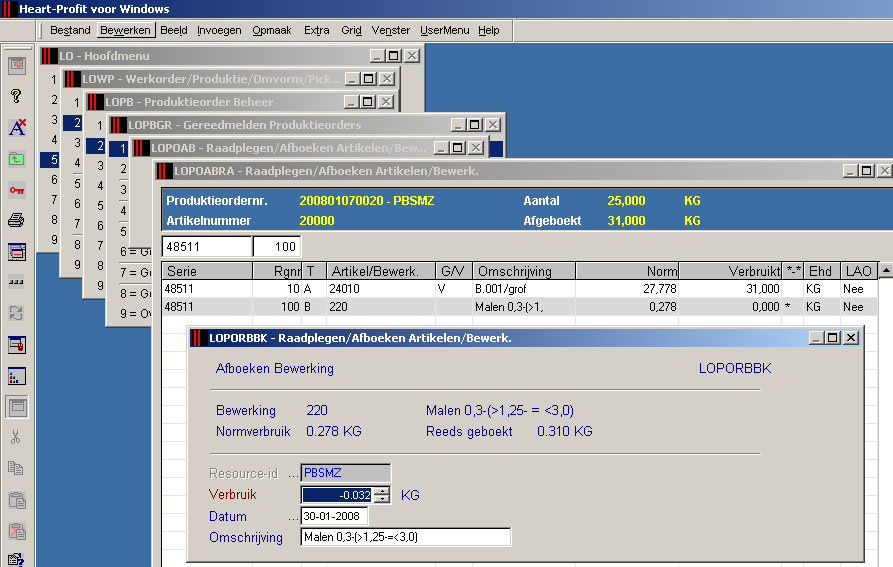Click the scissors cut icon
Screen dimensions: 893x567
[16, 437]
